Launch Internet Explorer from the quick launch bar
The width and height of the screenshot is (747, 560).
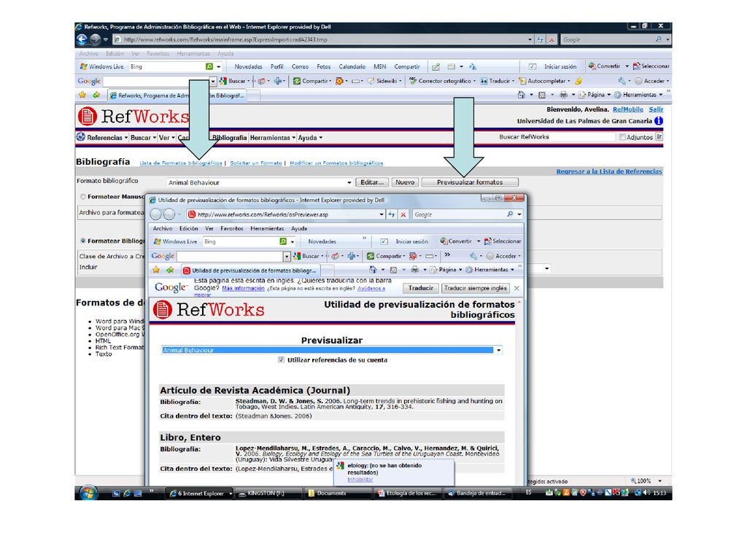[127, 494]
